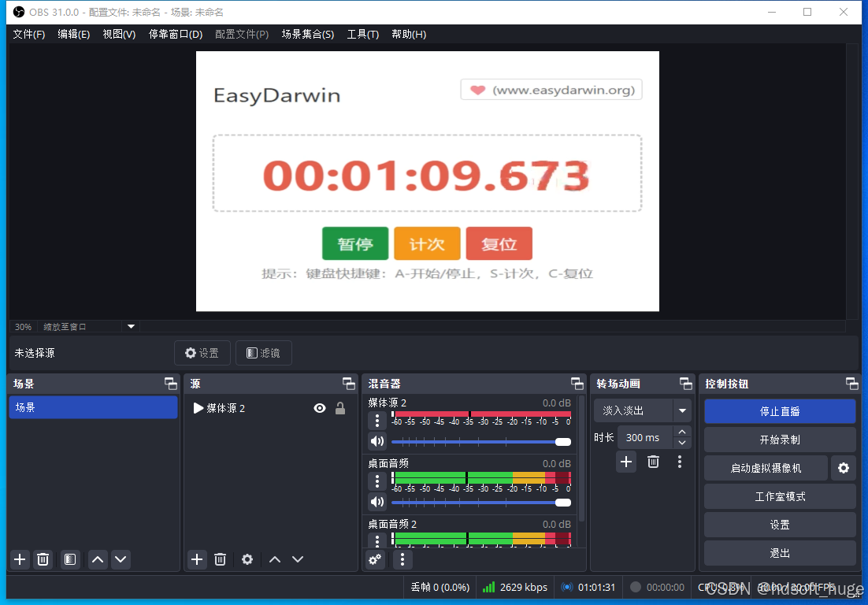
Task: Undock the 混音器 panel with its float icon
Action: [577, 384]
